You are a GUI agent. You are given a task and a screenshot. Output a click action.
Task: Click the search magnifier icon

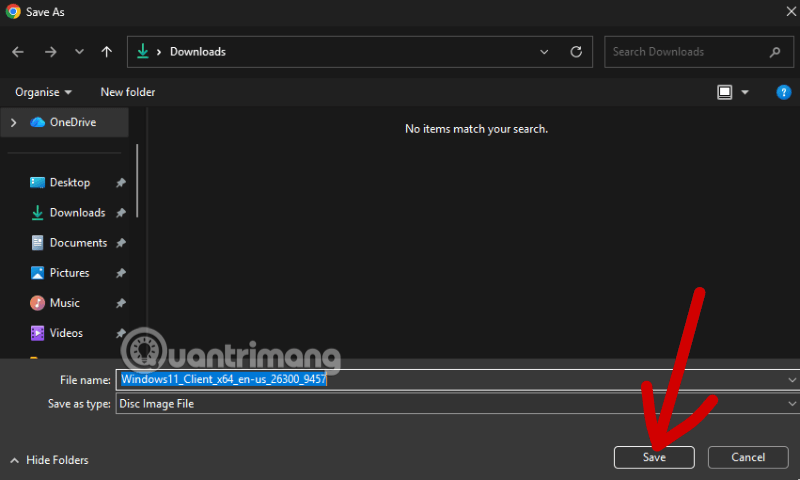(775, 52)
